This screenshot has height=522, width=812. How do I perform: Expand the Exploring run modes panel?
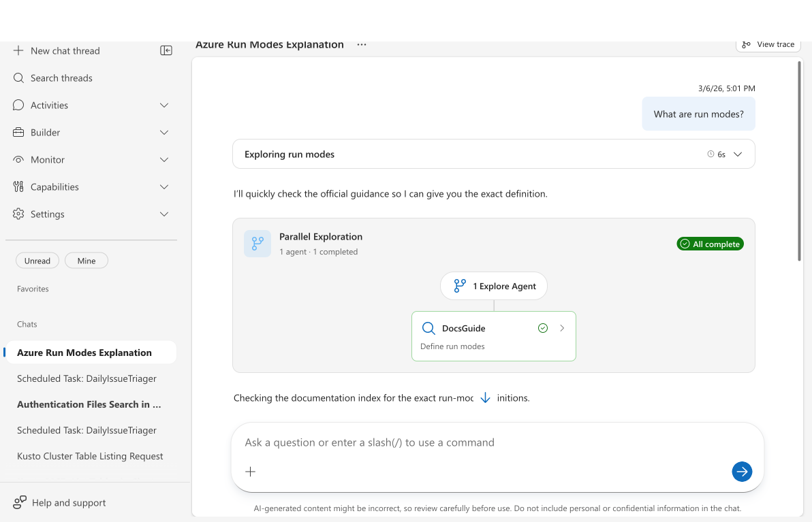[738, 154]
